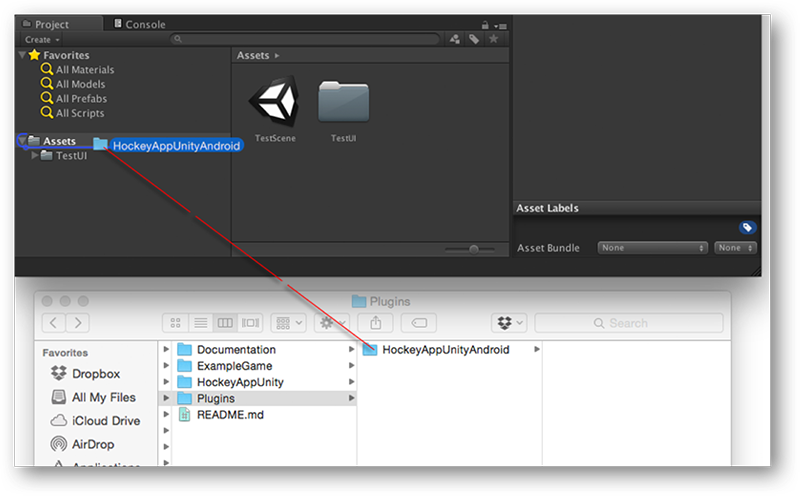Select AirDrop in Finder sidebar
The height and width of the screenshot is (496, 800).
(82, 444)
